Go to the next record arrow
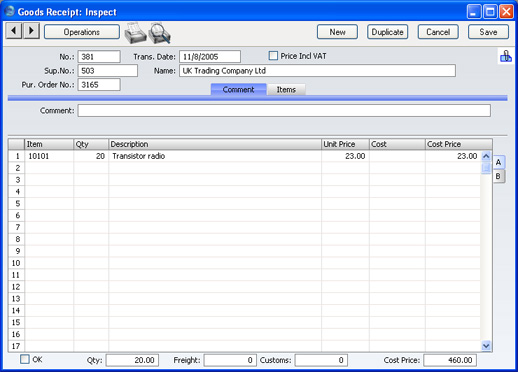This screenshot has height=372, width=518. pos(31,31)
